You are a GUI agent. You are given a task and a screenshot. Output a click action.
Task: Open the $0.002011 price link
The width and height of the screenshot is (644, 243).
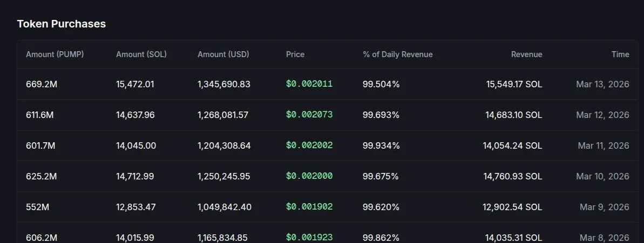[x=309, y=84]
